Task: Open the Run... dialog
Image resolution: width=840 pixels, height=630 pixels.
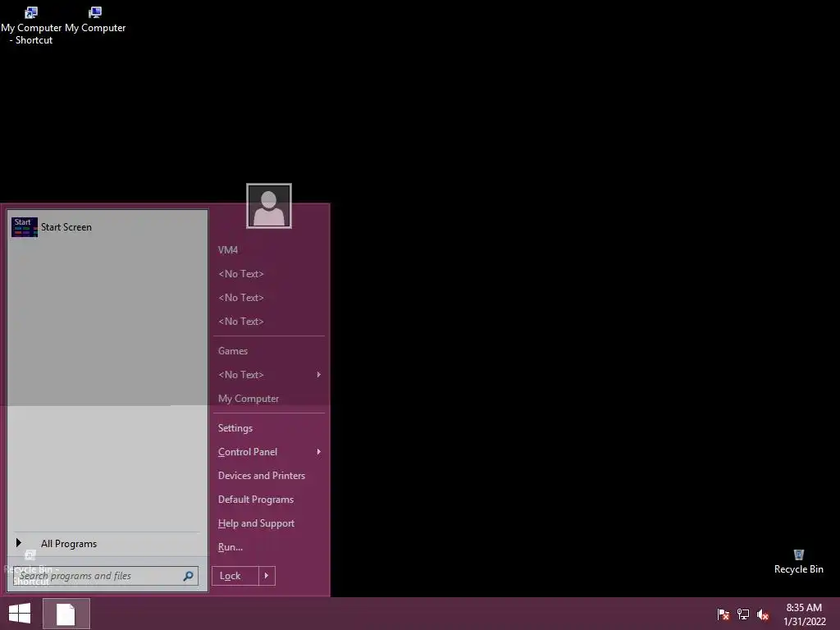Action: (231, 547)
